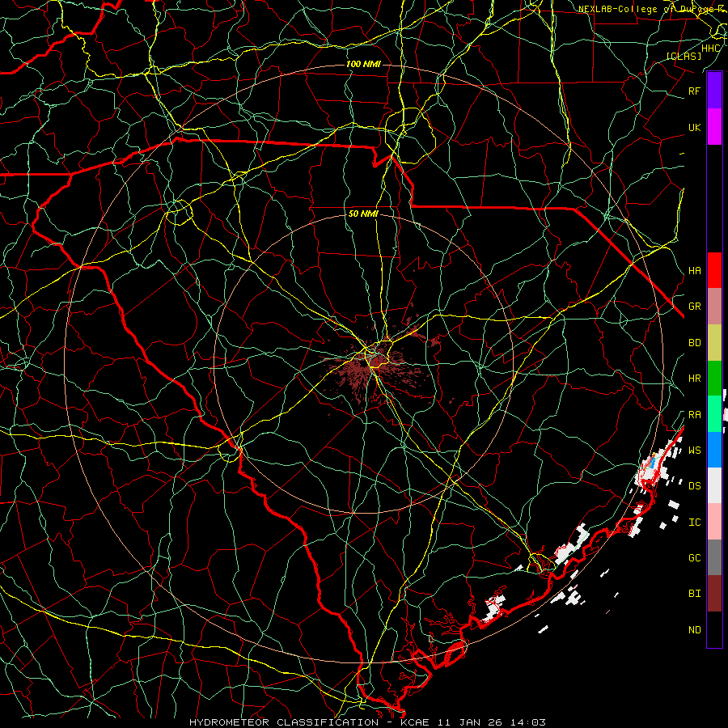Pick the dark green HR legend swatch
This screenshot has height=728, width=728.
click(714, 378)
